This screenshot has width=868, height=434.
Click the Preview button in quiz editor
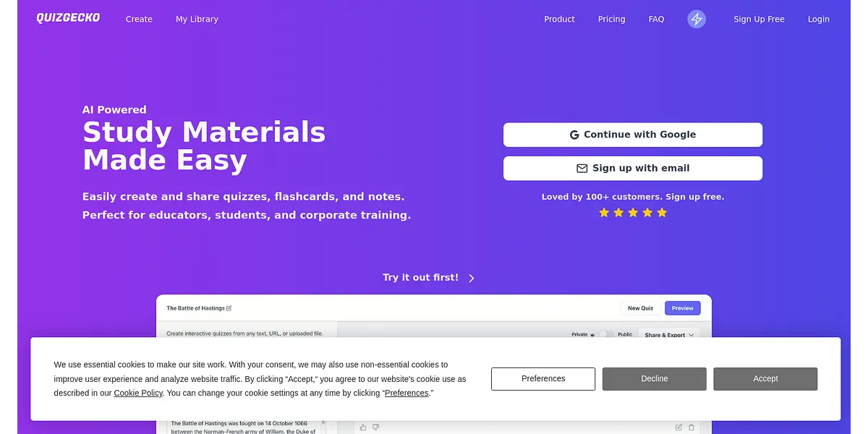[x=682, y=308]
